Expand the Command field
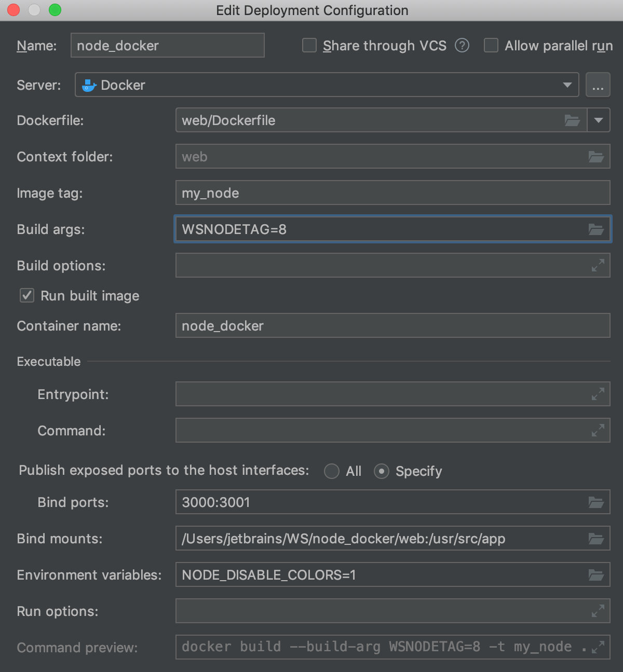The image size is (623, 672). pyautogui.click(x=598, y=430)
